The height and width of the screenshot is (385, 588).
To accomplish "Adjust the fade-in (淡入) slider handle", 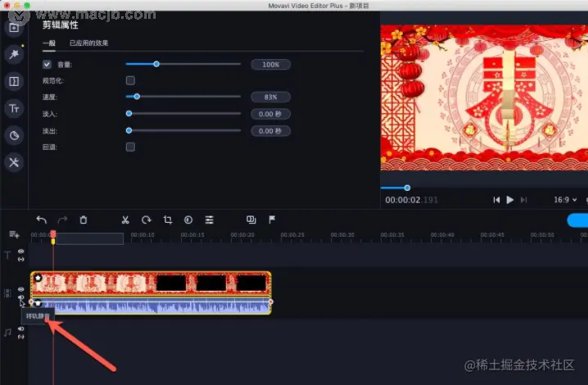I will point(129,113).
